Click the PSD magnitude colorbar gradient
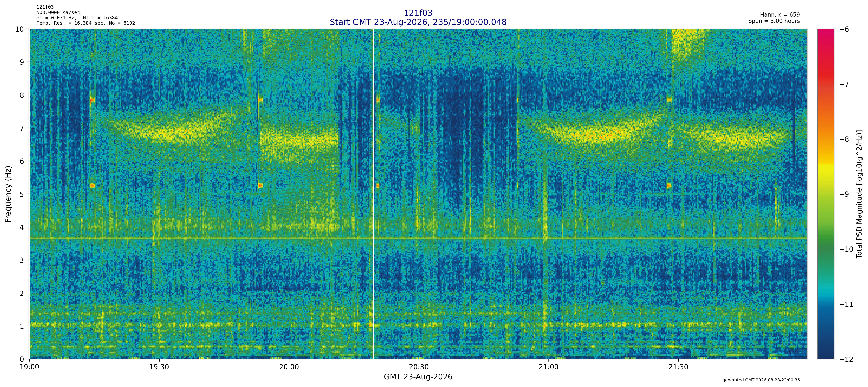The image size is (868, 387). [x=826, y=194]
